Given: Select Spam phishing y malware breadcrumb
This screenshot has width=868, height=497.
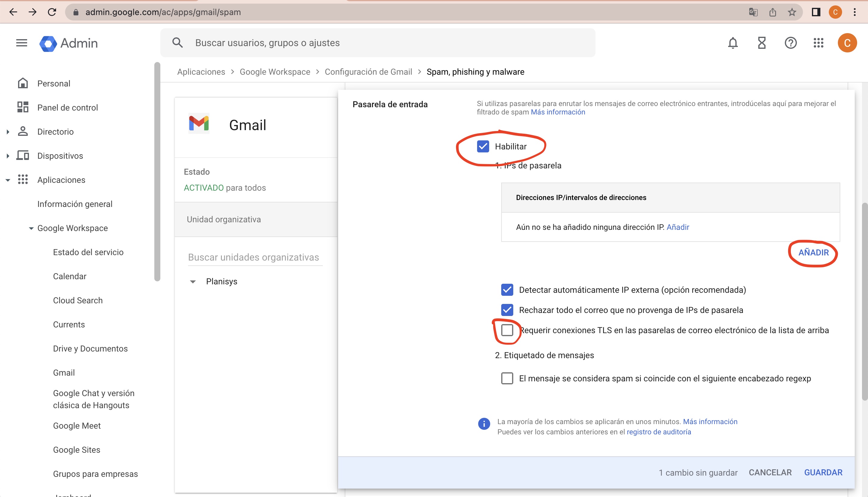Looking at the screenshot, I should tap(475, 71).
